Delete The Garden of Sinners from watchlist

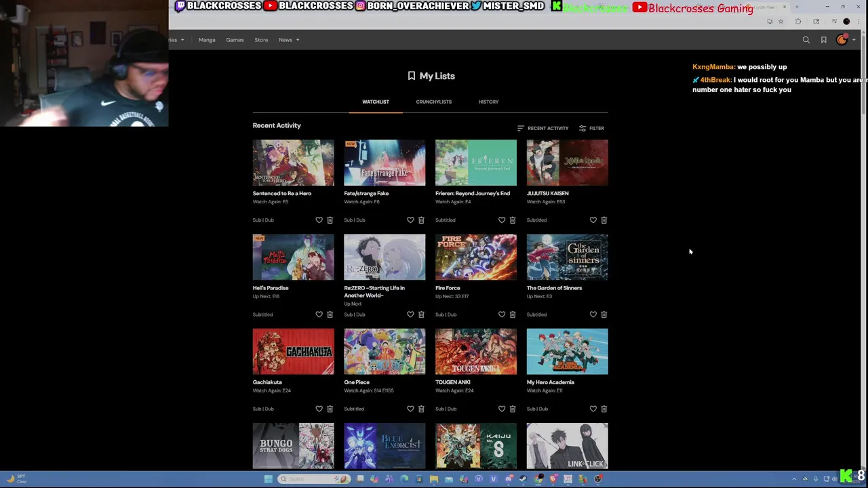pos(604,314)
